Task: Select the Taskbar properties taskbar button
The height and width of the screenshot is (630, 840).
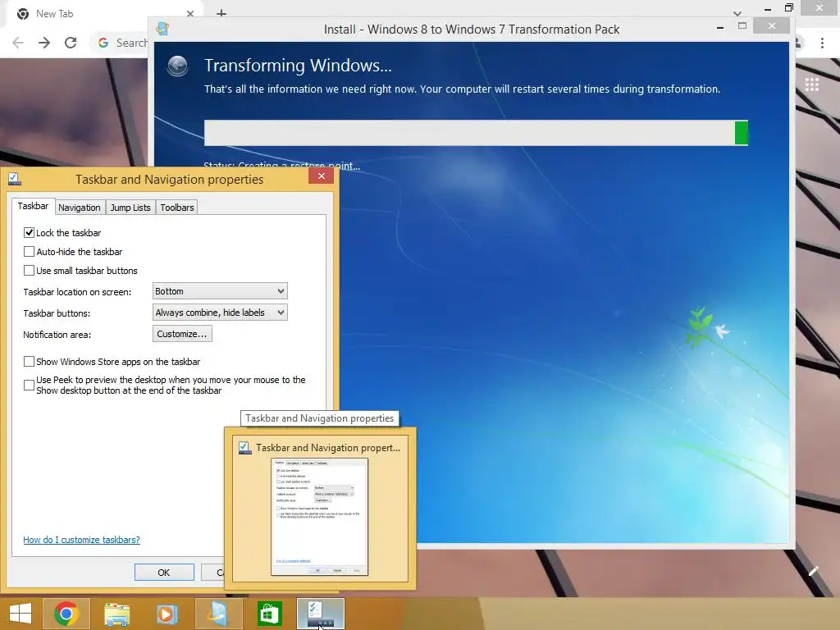Action: click(321, 614)
